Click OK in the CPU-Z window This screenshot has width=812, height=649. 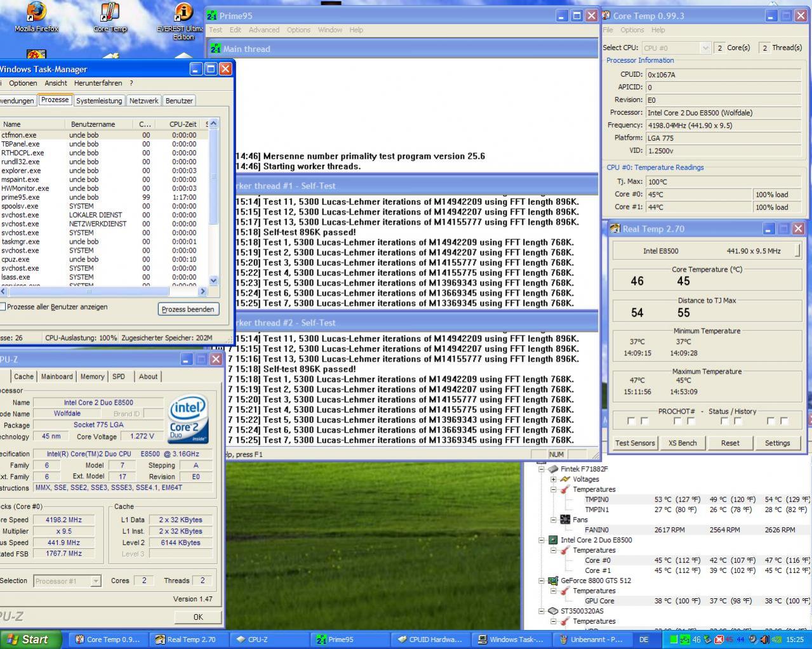198,617
